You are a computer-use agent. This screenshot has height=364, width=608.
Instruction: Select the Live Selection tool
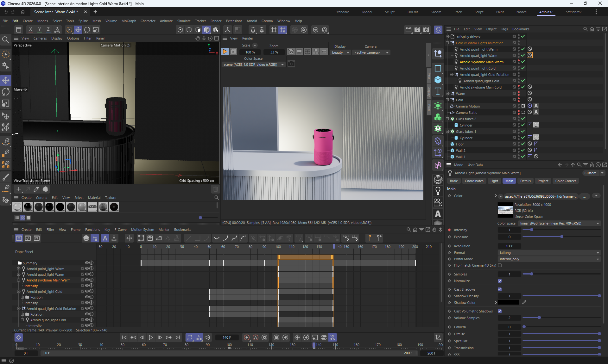pos(6,54)
